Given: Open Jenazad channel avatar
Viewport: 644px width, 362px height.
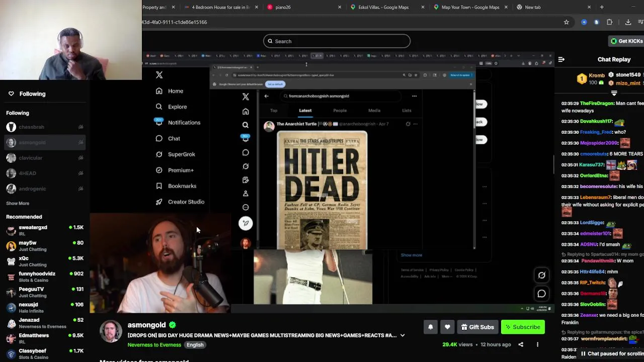Looking at the screenshot, I should click(11, 323).
